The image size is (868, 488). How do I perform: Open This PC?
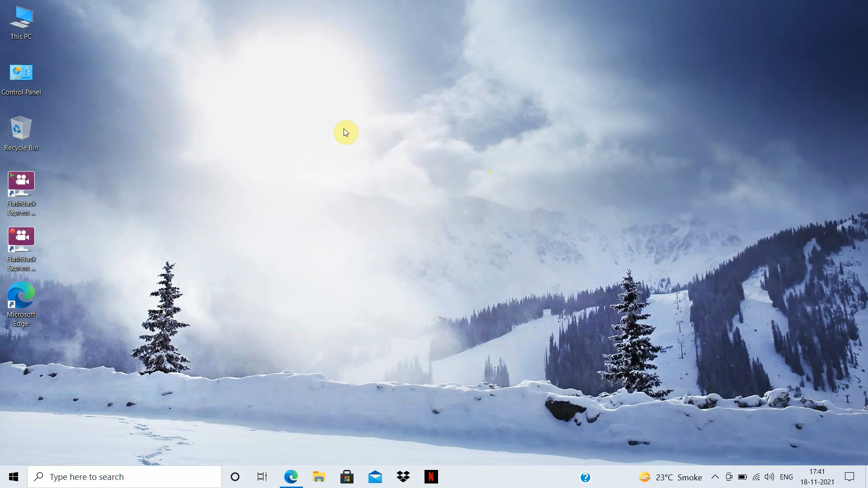pyautogui.click(x=21, y=18)
